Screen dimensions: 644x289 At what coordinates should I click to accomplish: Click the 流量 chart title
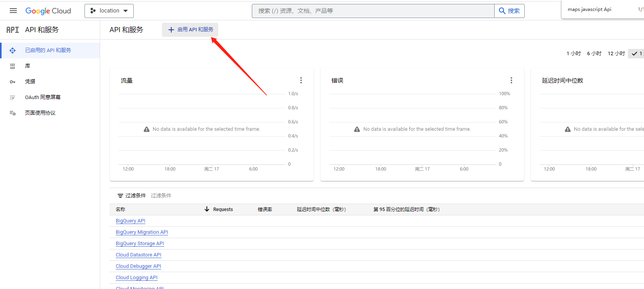[x=127, y=81]
